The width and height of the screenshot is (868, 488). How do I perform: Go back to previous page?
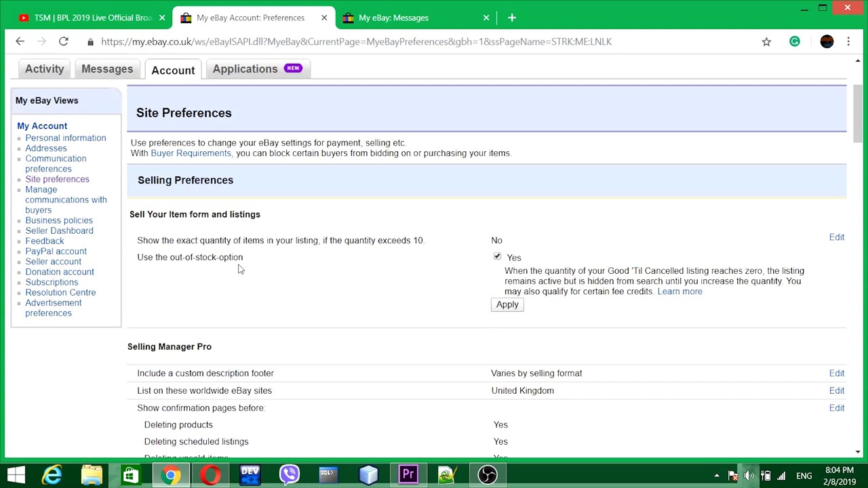pyautogui.click(x=20, y=41)
